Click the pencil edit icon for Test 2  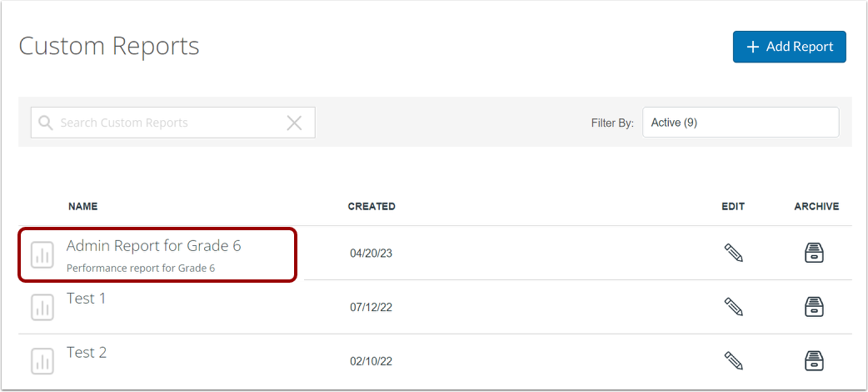(x=734, y=360)
